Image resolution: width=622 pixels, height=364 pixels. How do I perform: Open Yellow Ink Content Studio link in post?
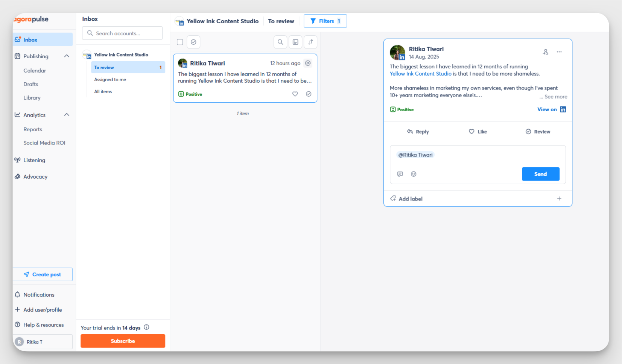click(421, 74)
